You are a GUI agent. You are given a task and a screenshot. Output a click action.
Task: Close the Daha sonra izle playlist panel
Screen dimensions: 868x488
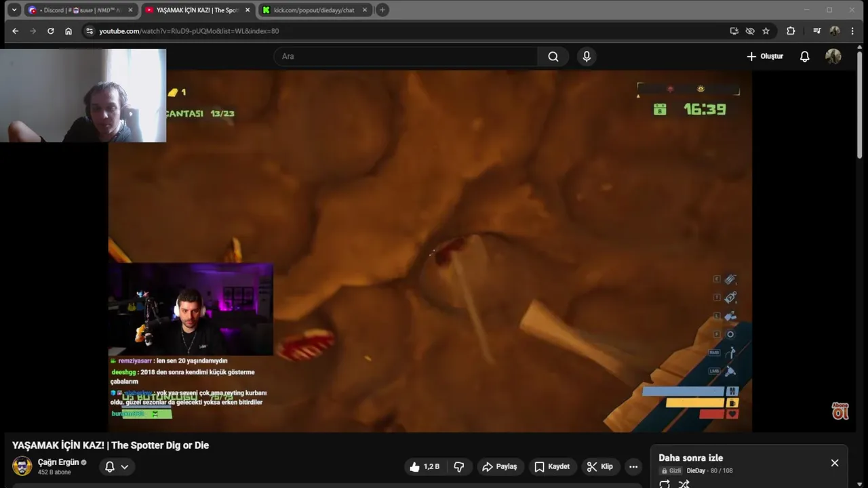coord(835,463)
